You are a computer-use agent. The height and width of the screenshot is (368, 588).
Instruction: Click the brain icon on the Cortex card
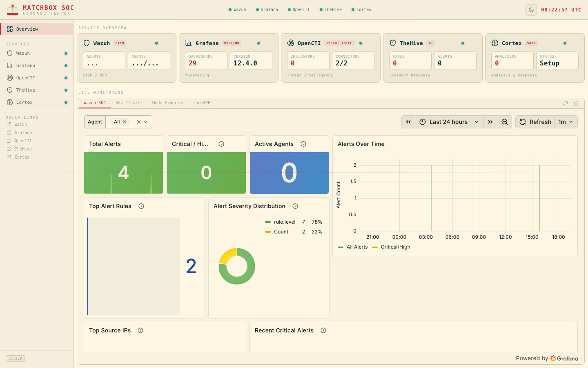click(x=495, y=43)
